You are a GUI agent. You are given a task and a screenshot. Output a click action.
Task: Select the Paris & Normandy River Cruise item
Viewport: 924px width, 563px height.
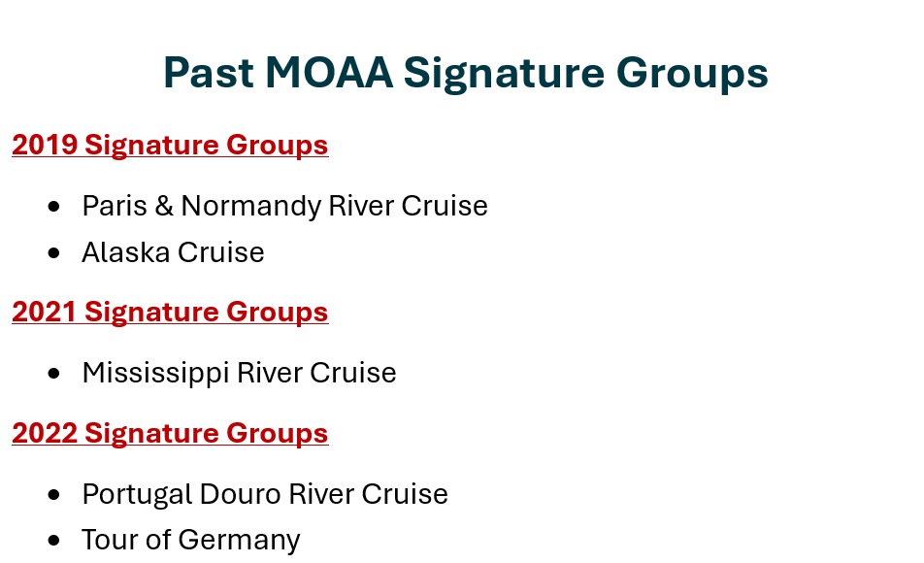pyautogui.click(x=284, y=206)
